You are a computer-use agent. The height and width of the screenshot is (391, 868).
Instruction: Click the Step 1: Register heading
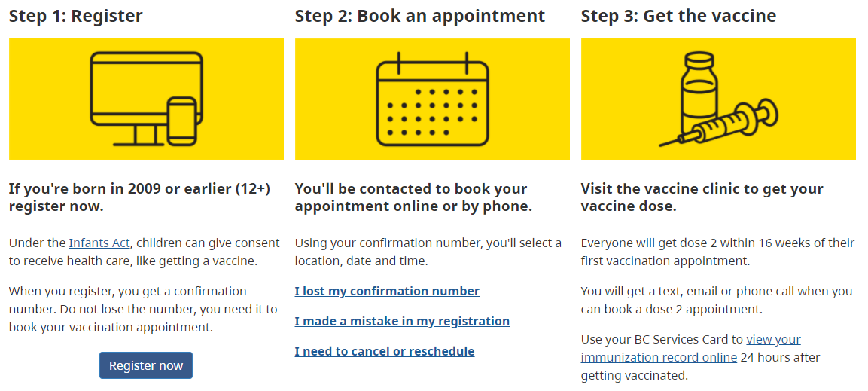(76, 16)
